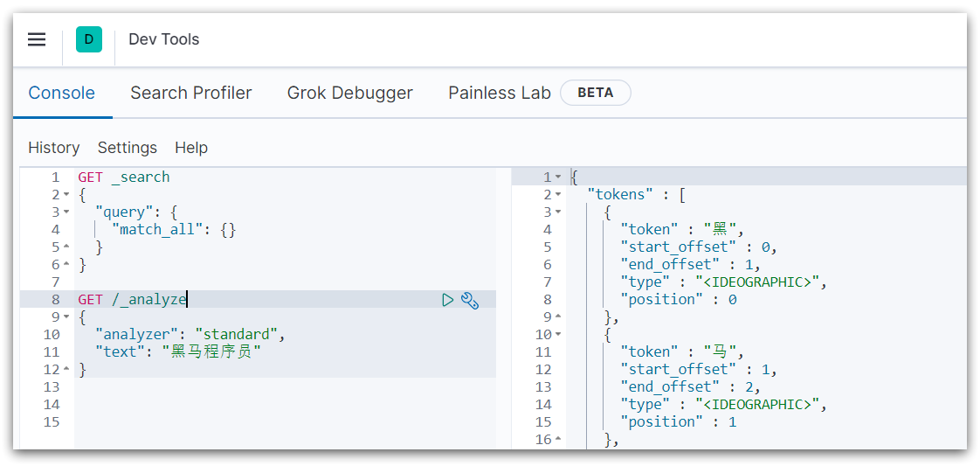Collapse the fold arrow at editor line 2
980x466 pixels.
66,195
